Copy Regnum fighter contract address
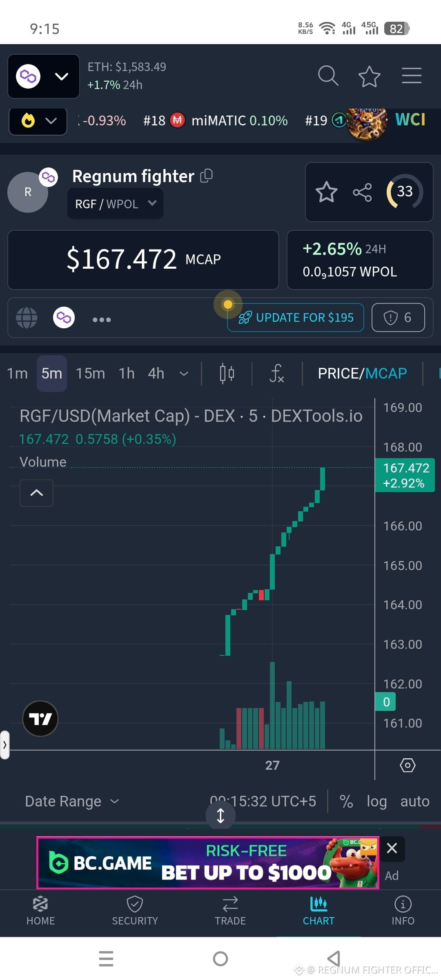 pyautogui.click(x=206, y=176)
